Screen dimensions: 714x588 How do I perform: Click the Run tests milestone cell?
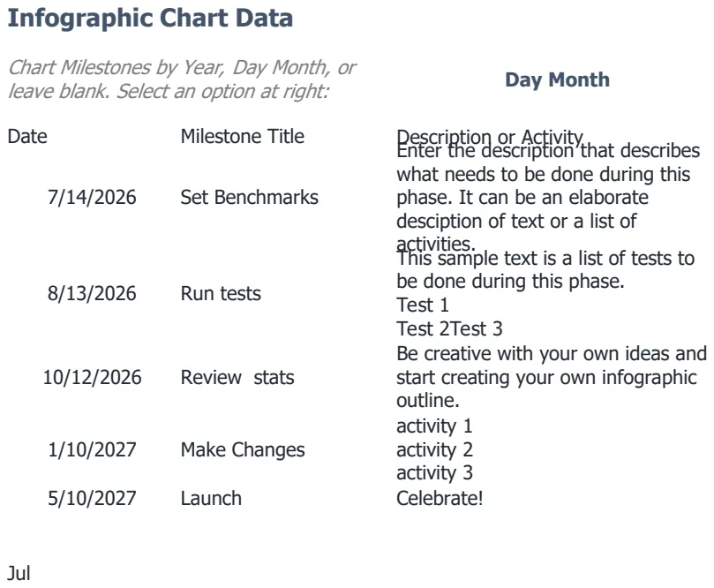[x=221, y=293]
